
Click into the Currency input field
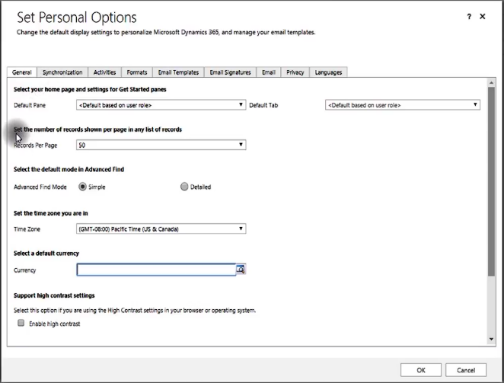[x=156, y=270]
